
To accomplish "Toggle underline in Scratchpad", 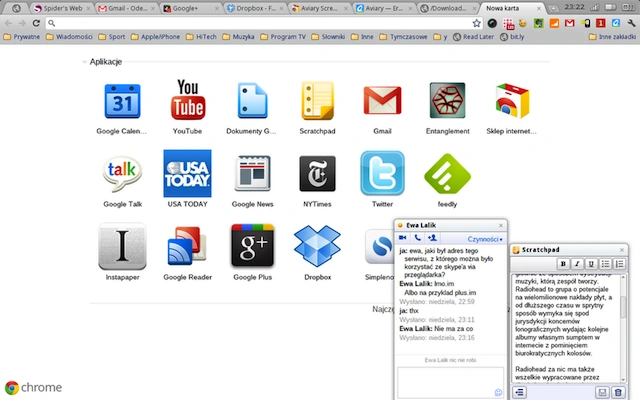I will (591, 264).
